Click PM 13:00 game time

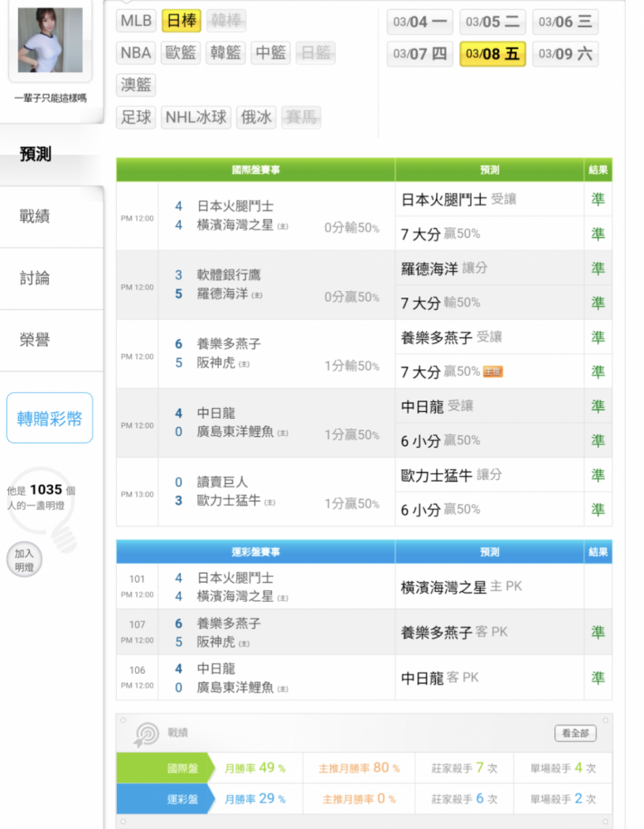tap(137, 494)
